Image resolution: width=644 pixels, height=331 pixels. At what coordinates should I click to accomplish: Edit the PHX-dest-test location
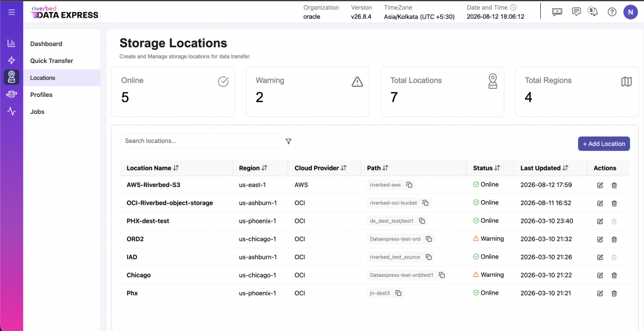point(600,222)
